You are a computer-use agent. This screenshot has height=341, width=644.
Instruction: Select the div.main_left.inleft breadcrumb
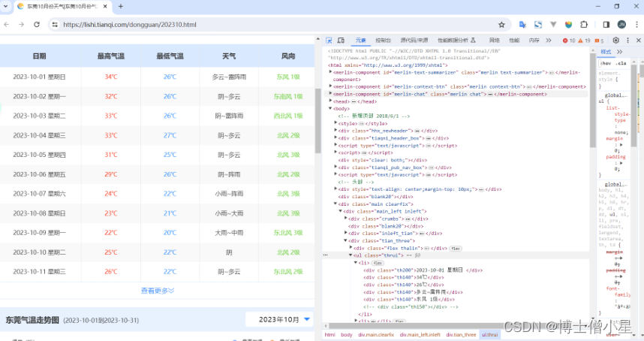(x=420, y=335)
